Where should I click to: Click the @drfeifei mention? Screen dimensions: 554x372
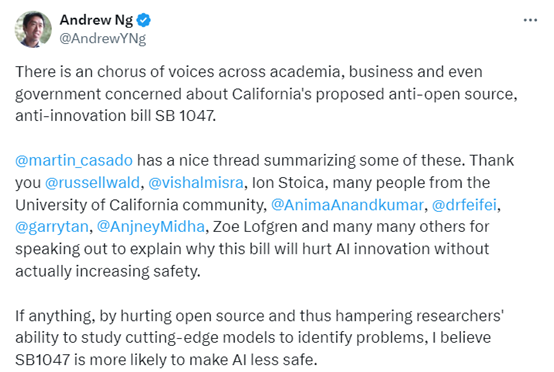pos(464,205)
